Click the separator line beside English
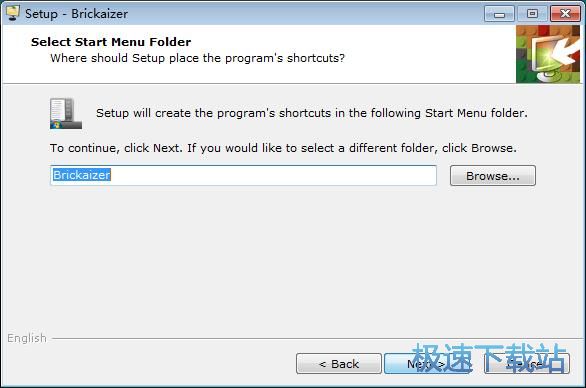 [318, 339]
